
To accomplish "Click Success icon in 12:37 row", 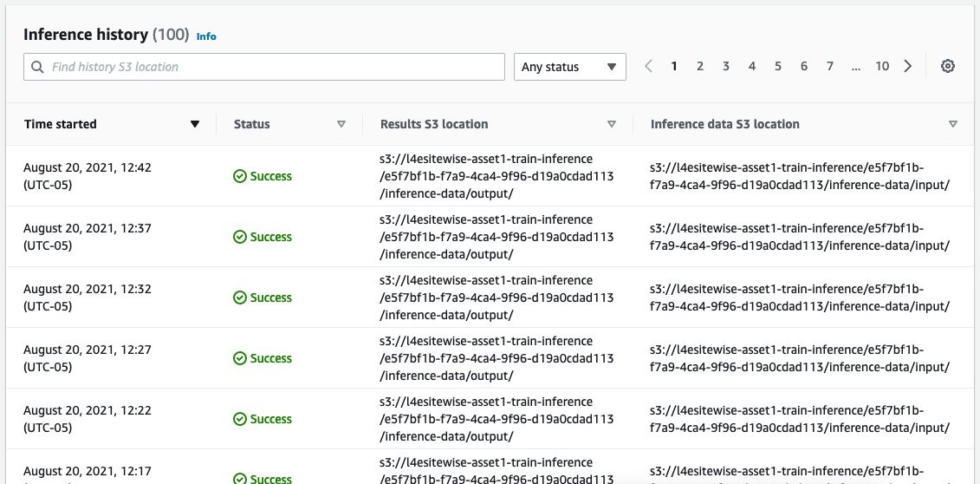I will click(x=240, y=237).
